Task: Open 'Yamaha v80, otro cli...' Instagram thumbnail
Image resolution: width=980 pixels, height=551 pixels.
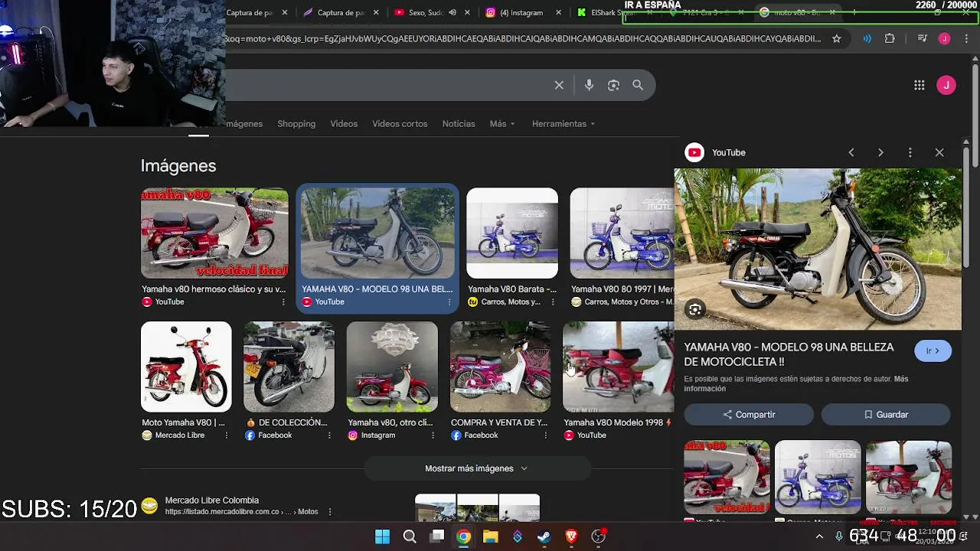Action: pos(392,367)
